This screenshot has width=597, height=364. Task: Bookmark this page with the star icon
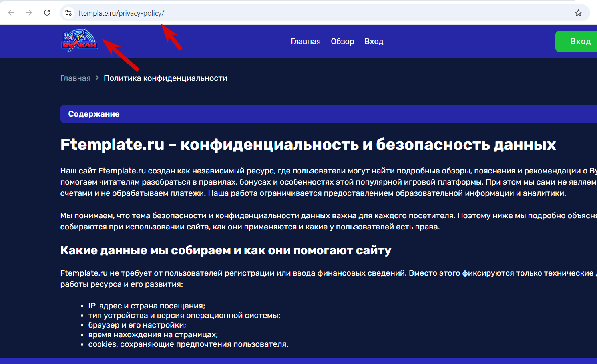click(x=578, y=13)
